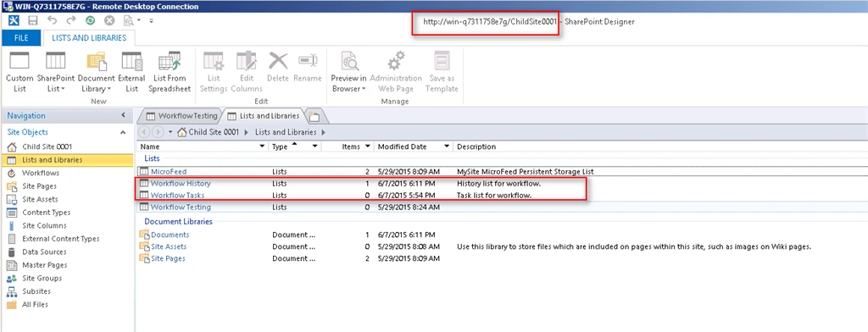The image size is (868, 332).
Task: Open the MicroFeed list
Action: coord(169,172)
